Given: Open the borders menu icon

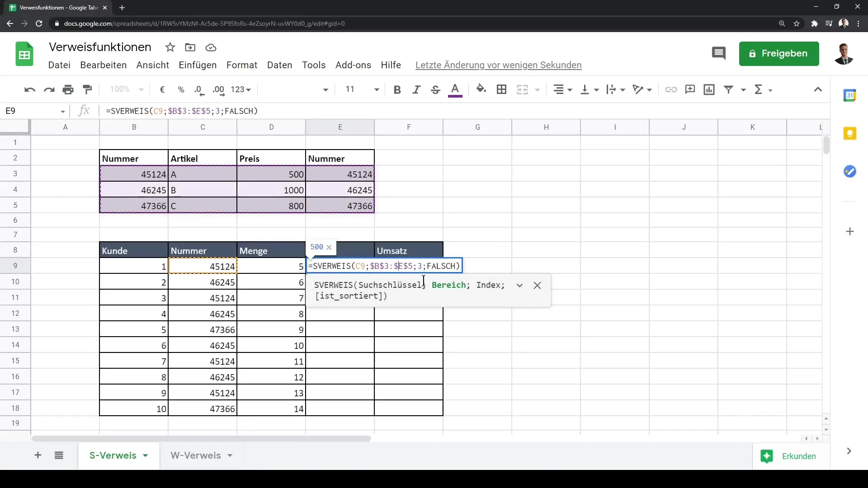Looking at the screenshot, I should pos(501,89).
